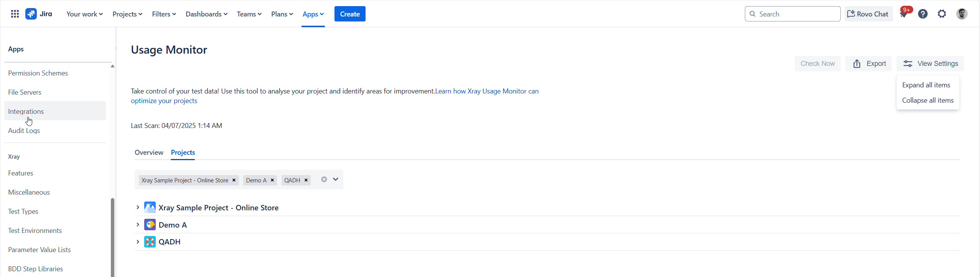The height and width of the screenshot is (277, 980).
Task: Expand the QADH project row
Action: point(138,242)
